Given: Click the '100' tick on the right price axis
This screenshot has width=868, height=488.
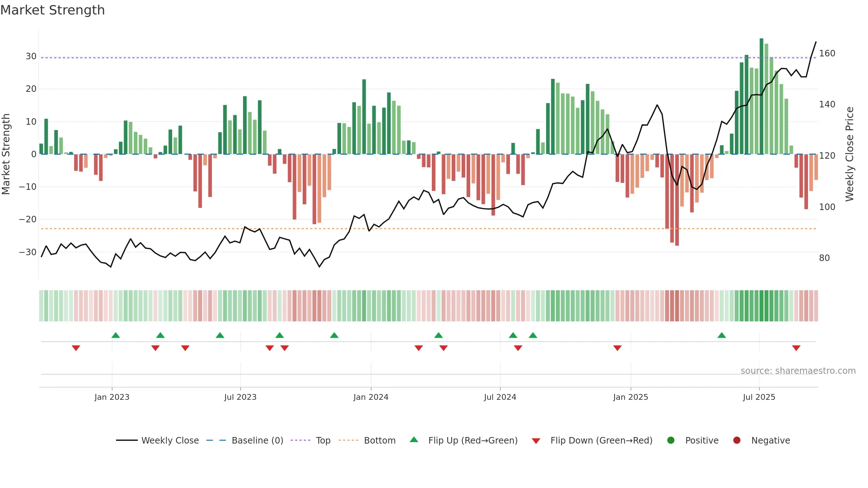Looking at the screenshot, I should pos(827,207).
